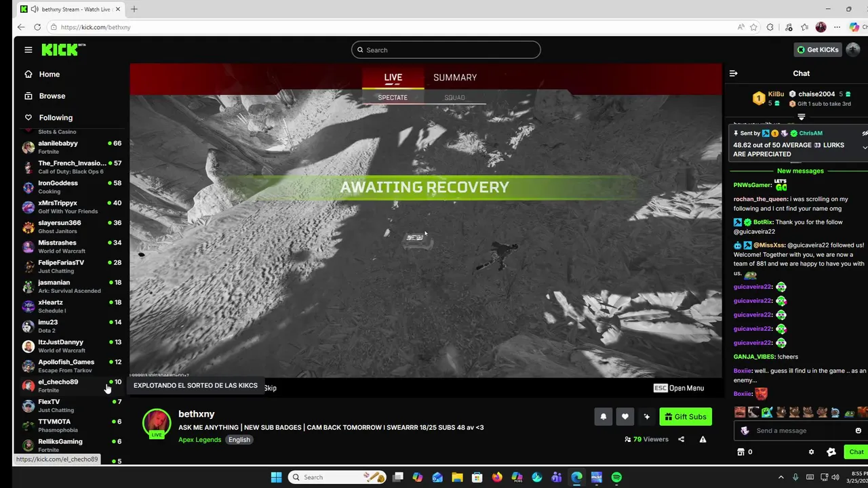Click KiiBu top gifter name in chat
This screenshot has height=488, width=868.
[x=776, y=94]
